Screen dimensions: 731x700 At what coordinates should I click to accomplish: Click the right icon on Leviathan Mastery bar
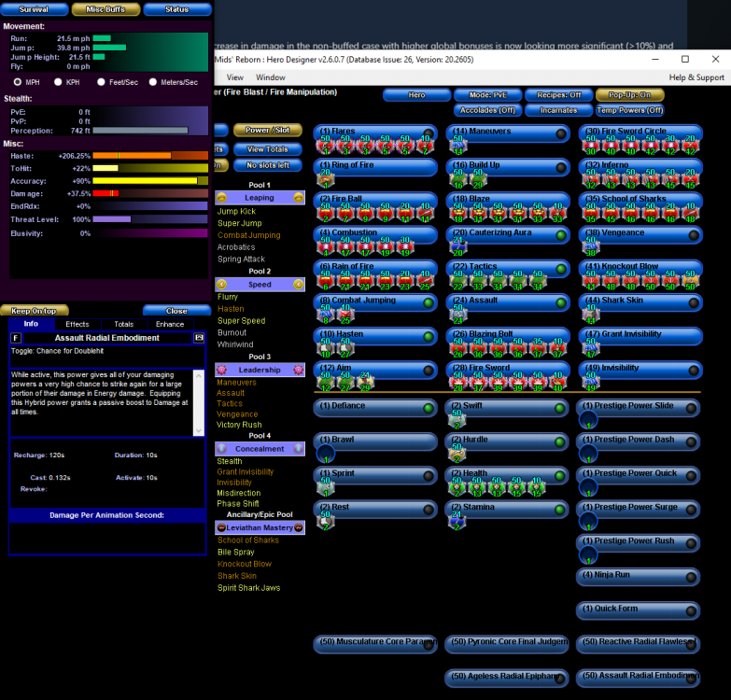(299, 527)
